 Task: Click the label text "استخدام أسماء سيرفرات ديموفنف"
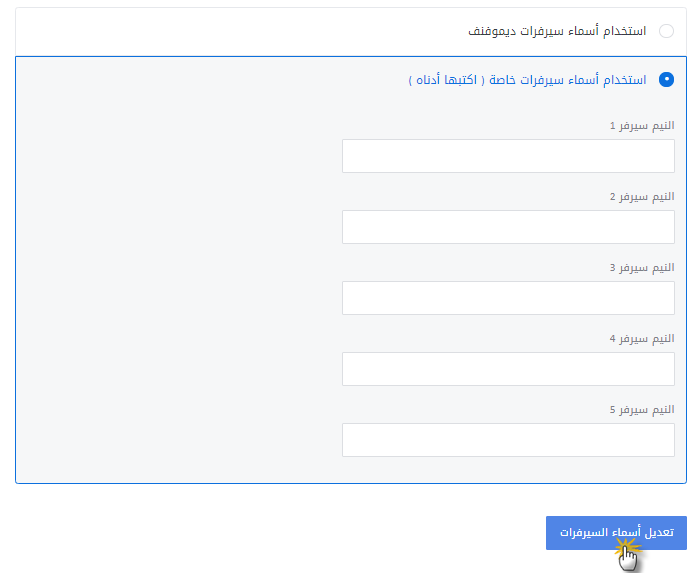pyautogui.click(x=557, y=31)
